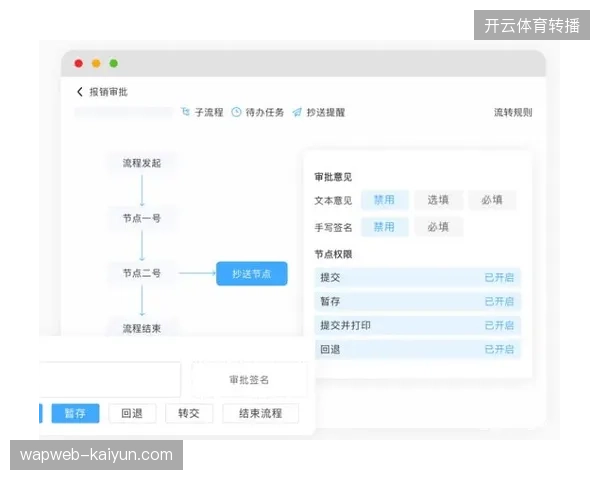Set 手写签名 to 必填
The image size is (600, 480).
pos(438,227)
